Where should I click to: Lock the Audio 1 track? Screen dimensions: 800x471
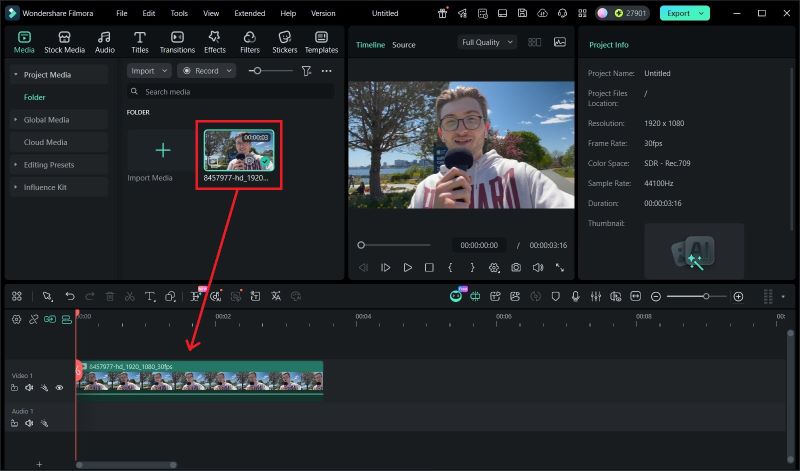14,423
